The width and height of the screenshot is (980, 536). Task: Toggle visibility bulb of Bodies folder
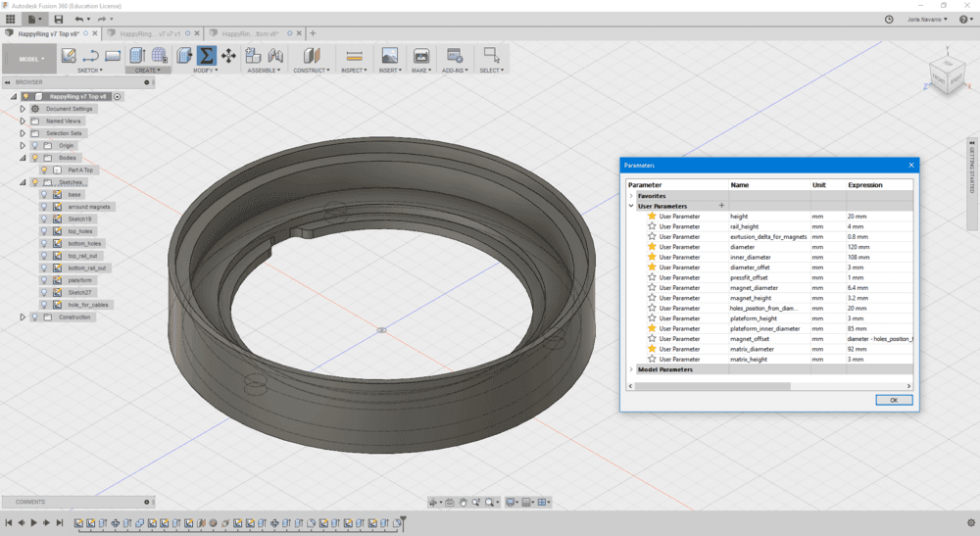tap(35, 158)
